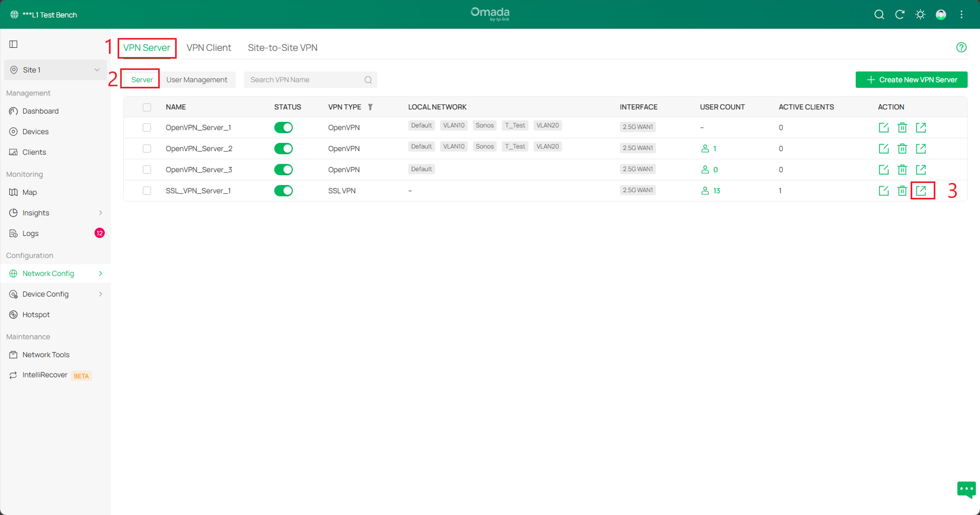980x515 pixels.
Task: Edit OpenVPN_Server_3 entry
Action: pos(884,170)
